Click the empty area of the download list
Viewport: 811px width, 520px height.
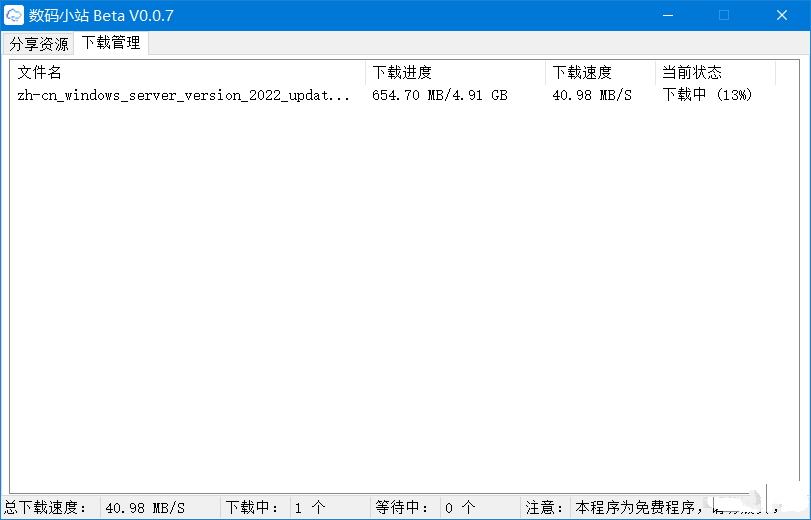click(400, 300)
